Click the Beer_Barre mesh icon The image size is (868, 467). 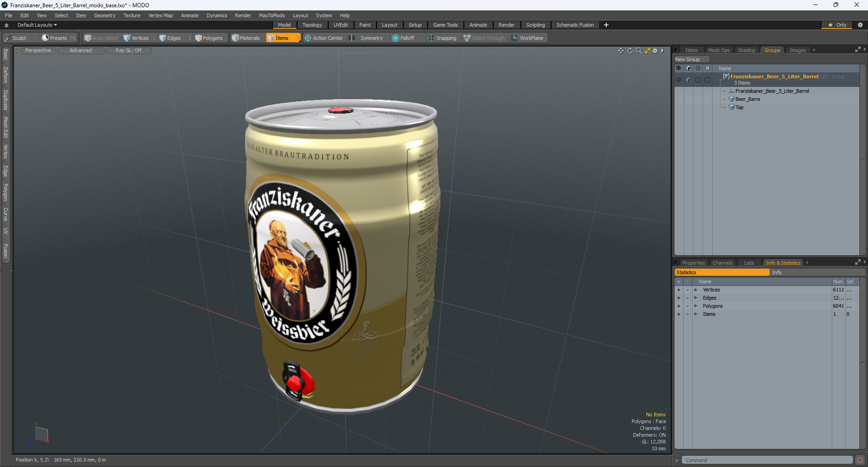tap(731, 99)
